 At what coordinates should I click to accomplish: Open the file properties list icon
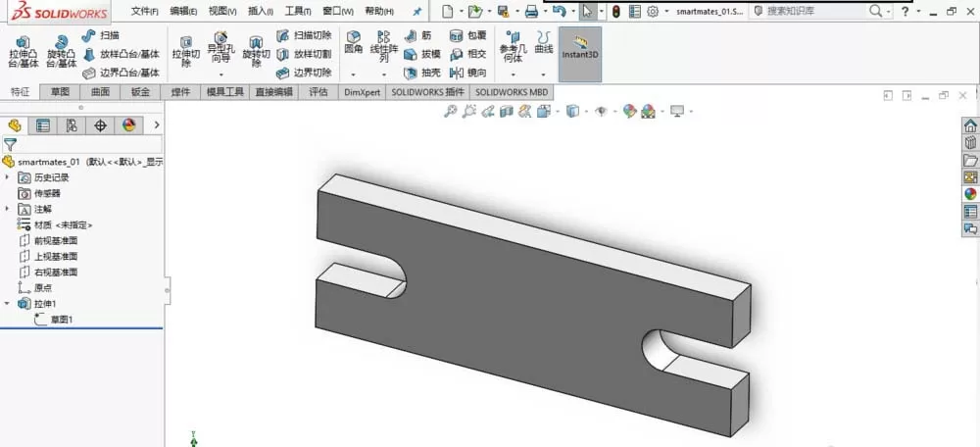(634, 11)
